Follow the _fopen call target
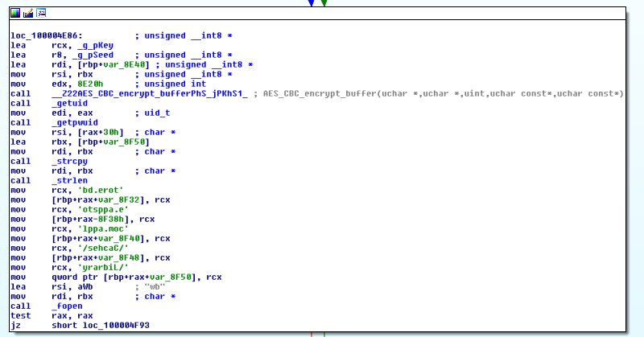Image resolution: width=644 pixels, height=337 pixels. 67,306
